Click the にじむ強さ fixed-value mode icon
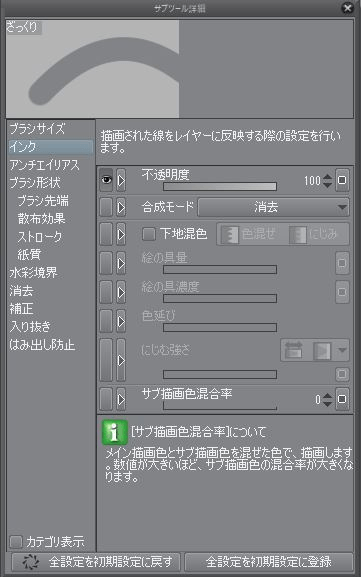This screenshot has width=361, height=577. [x=293, y=350]
